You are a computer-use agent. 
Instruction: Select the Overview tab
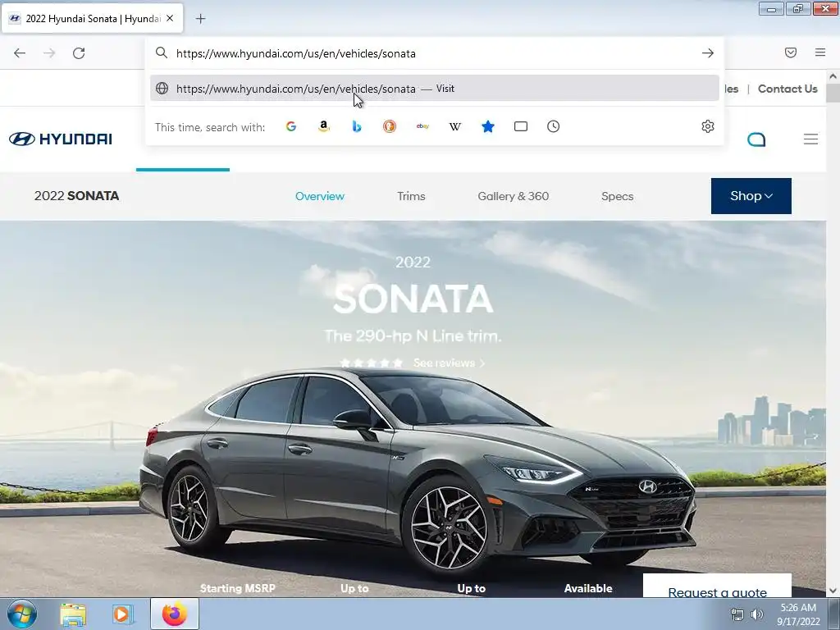[x=320, y=196]
